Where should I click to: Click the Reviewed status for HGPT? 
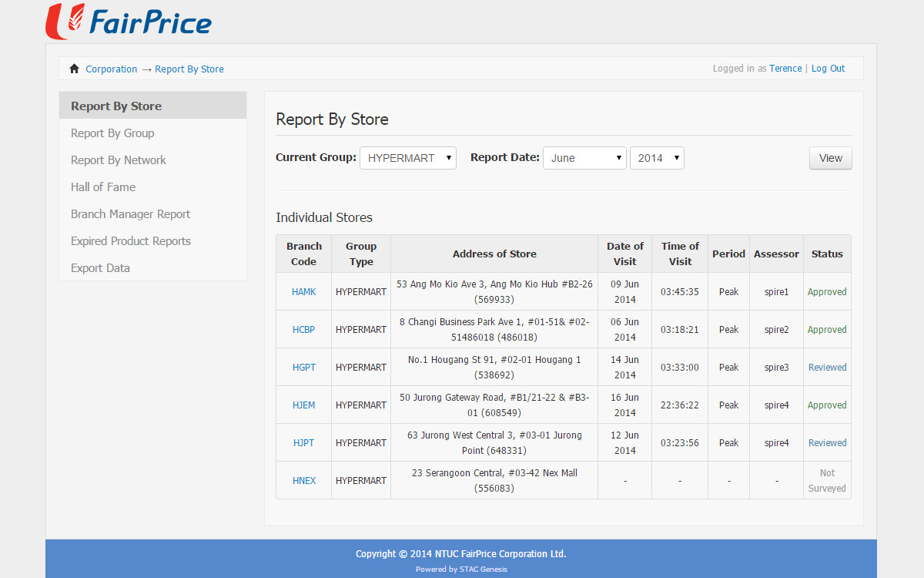tap(827, 367)
